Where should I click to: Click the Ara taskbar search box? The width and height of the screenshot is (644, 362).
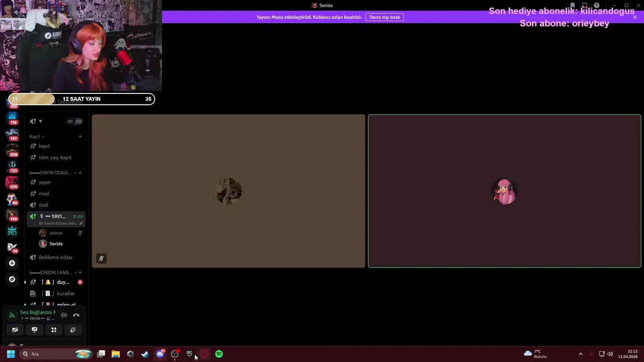click(56, 354)
